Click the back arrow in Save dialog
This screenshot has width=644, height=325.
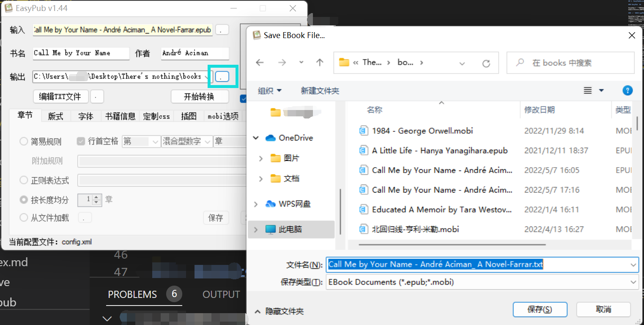coord(260,63)
